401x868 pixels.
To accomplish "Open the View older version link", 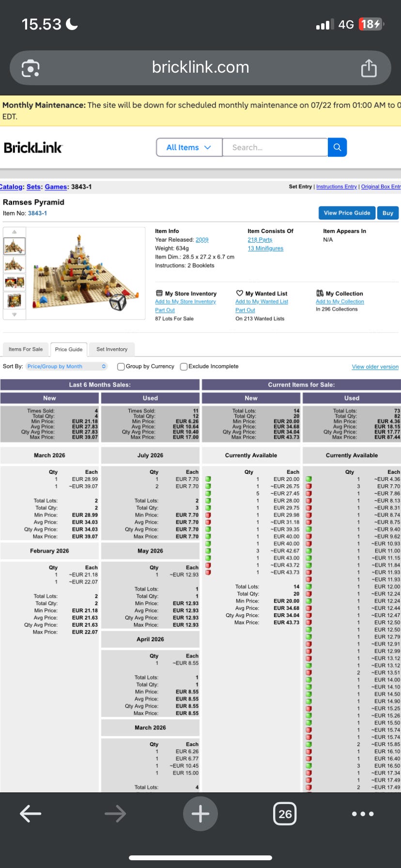I will [375, 367].
